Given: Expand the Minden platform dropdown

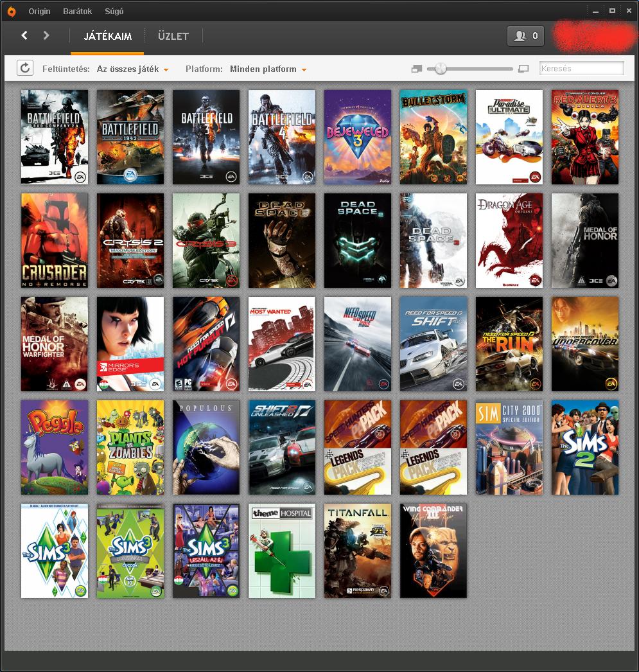Looking at the screenshot, I should click(268, 69).
